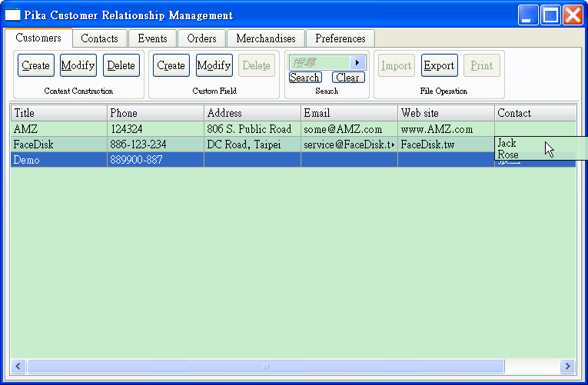Go to the Orders tab
588x385 pixels.
[x=201, y=38]
